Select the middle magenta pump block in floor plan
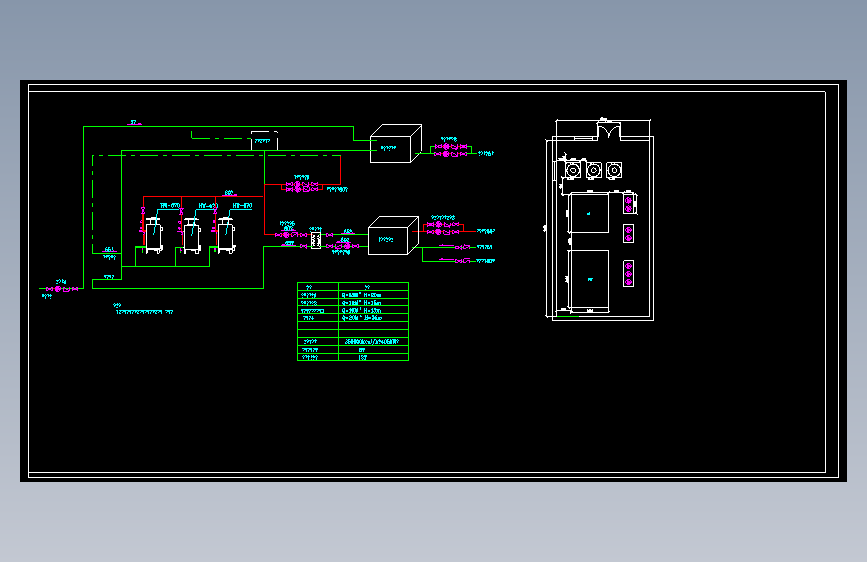Screen dimensions: 867x562 (629, 233)
